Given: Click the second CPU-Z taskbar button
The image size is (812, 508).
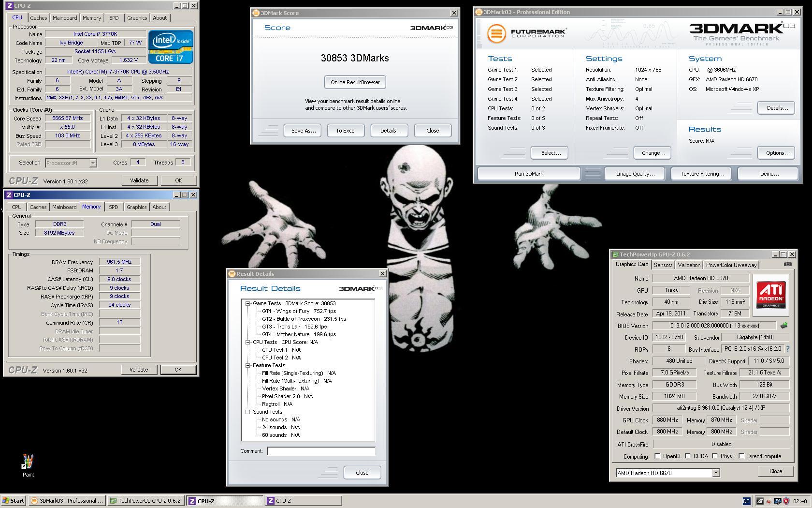Looking at the screenshot, I should (303, 501).
